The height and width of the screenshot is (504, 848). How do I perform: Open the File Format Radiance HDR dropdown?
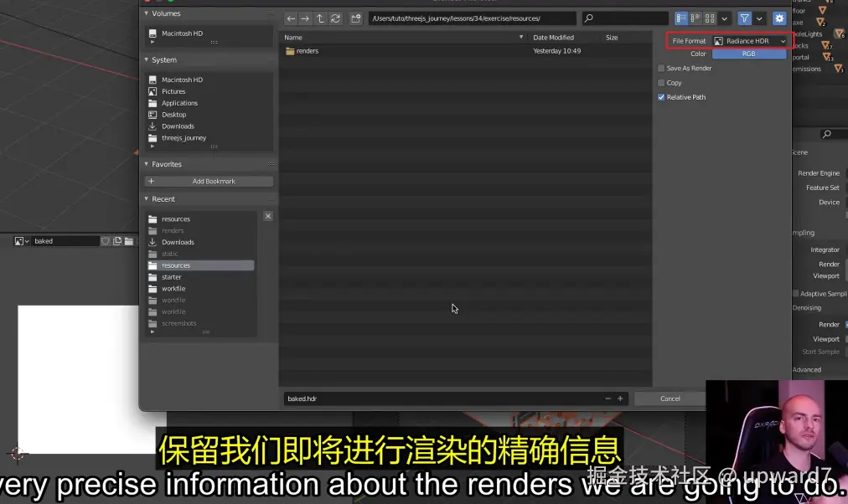[749, 41]
